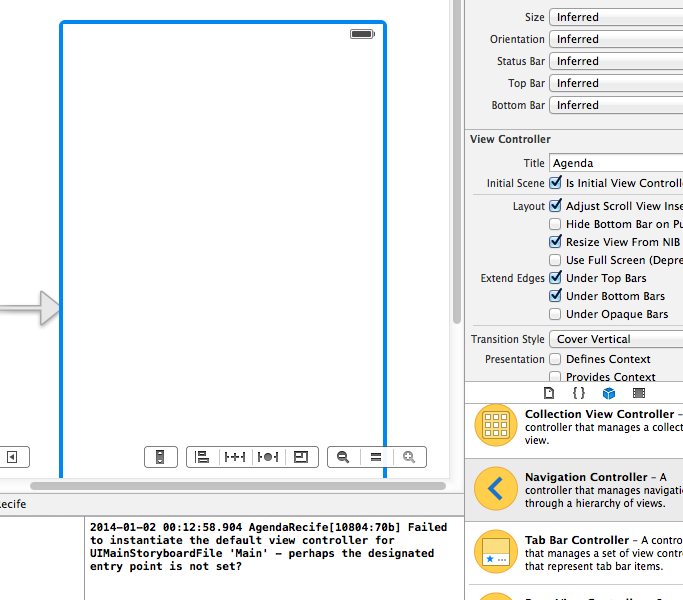This screenshot has height=600, width=683.
Task: Select the Collection View Controller icon
Action: pos(496,425)
